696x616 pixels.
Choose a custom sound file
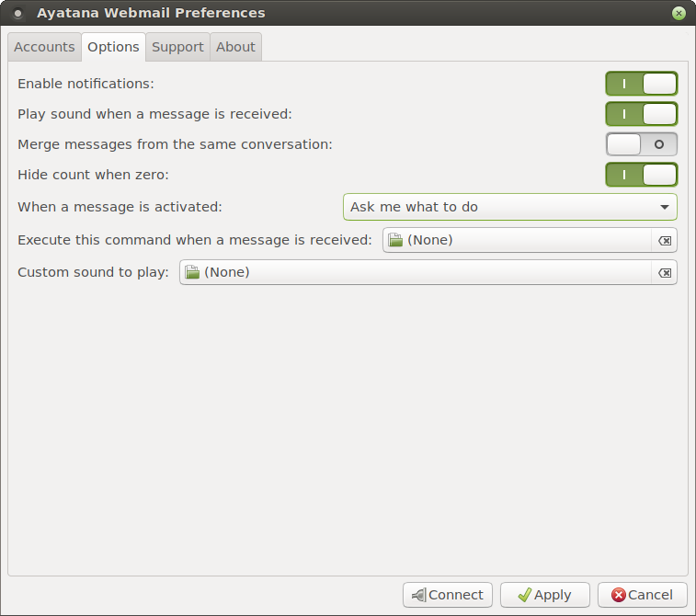coord(416,272)
